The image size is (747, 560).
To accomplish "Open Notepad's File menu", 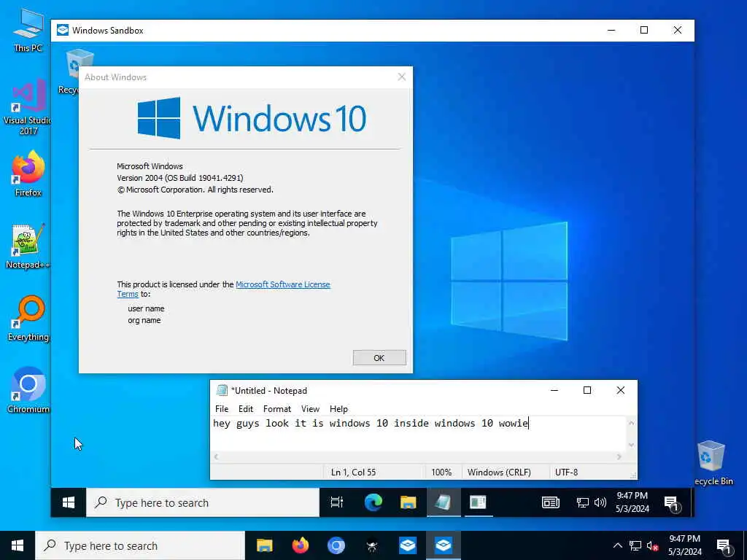I will [x=222, y=408].
